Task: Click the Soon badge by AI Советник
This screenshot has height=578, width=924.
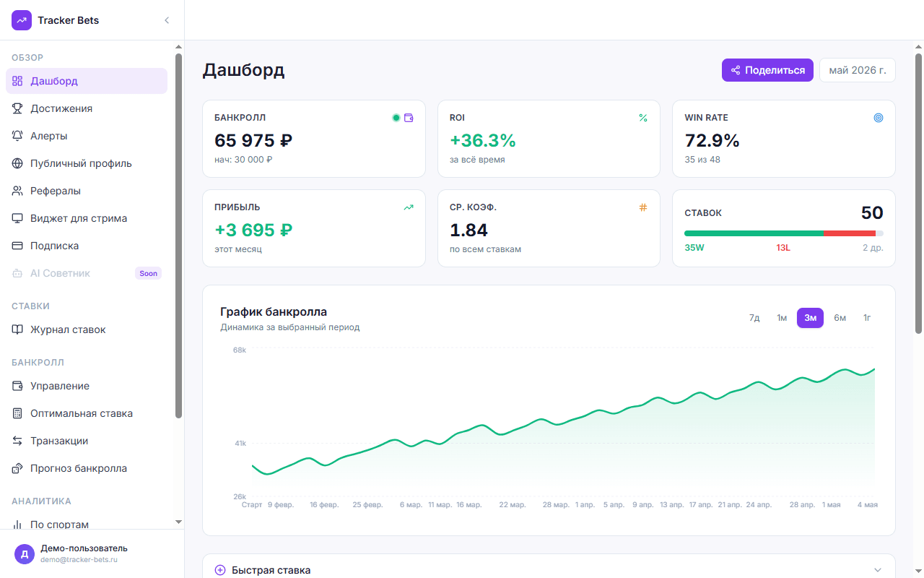Action: [148, 273]
